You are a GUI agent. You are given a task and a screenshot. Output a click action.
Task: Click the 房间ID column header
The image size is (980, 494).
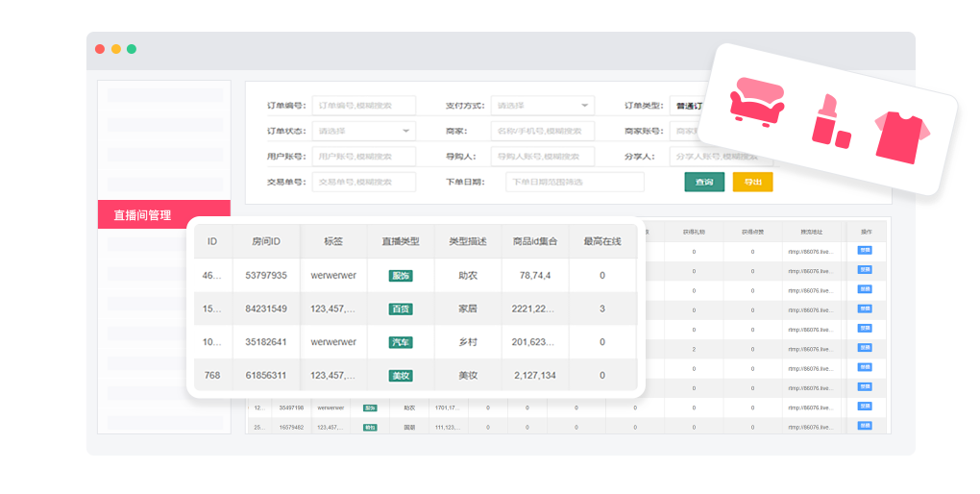266,242
